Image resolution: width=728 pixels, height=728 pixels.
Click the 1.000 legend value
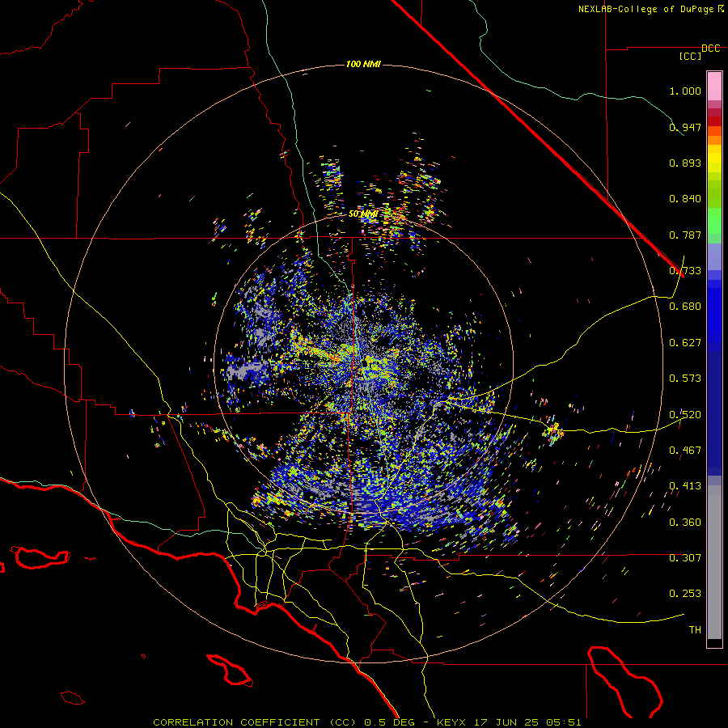pos(685,91)
